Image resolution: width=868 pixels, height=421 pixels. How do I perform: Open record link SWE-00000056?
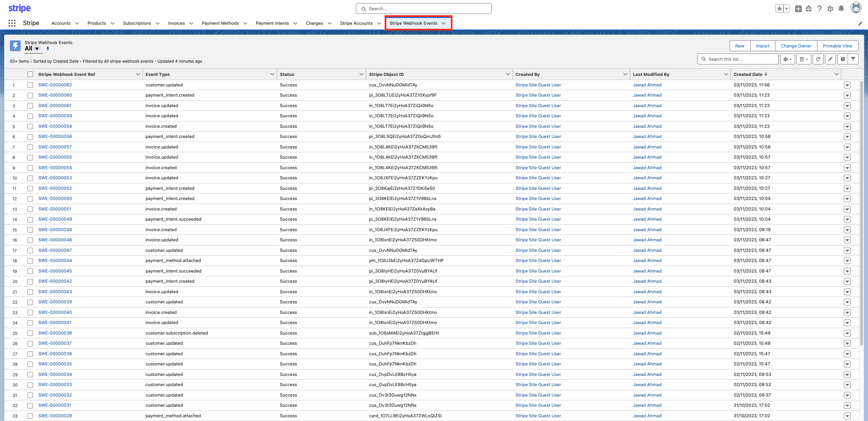coord(55,137)
